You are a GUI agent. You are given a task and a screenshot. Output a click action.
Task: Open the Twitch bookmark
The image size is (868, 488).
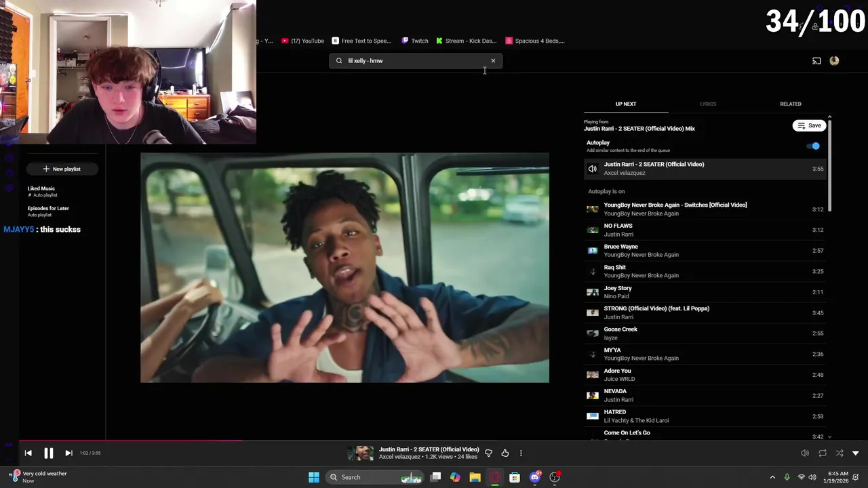[x=415, y=41]
